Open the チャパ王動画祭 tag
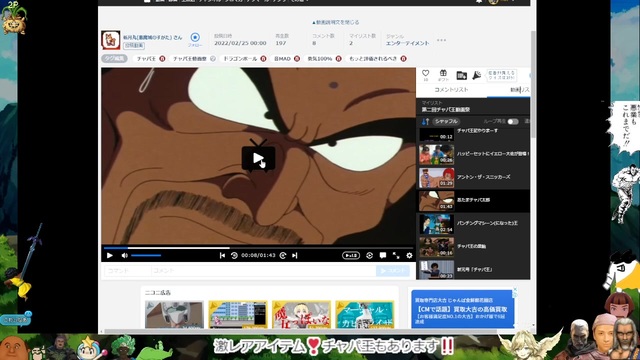640x360 pixels. pos(190,59)
